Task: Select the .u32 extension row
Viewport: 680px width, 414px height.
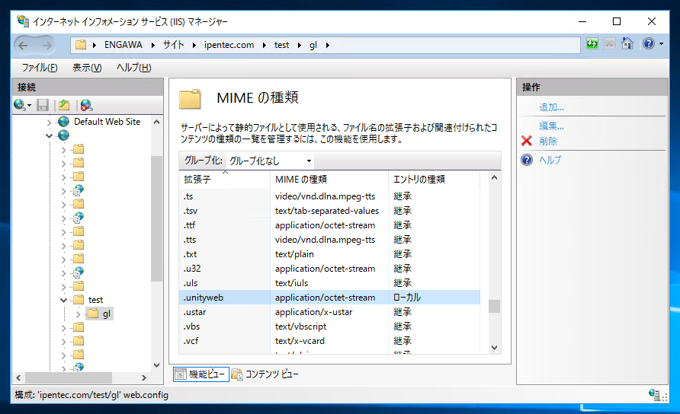Action: (330, 268)
